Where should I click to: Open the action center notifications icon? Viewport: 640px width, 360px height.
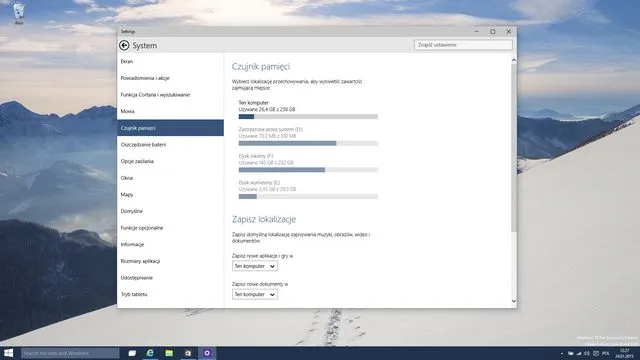[596, 353]
